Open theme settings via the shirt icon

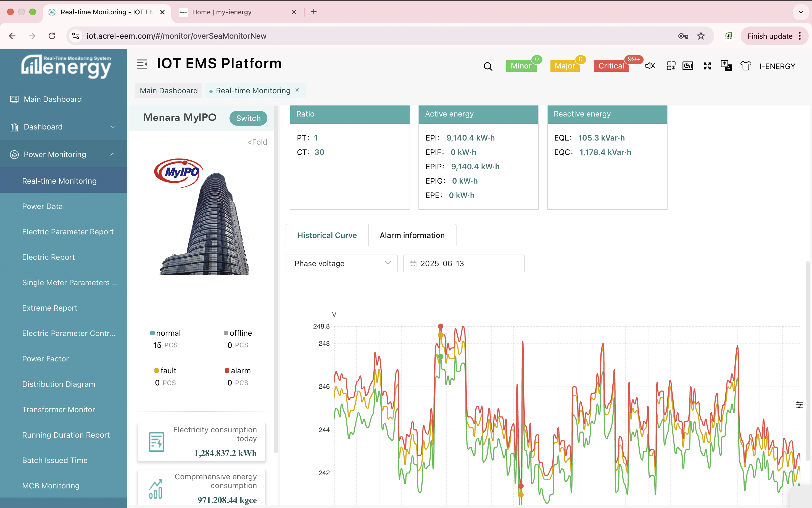coord(745,66)
